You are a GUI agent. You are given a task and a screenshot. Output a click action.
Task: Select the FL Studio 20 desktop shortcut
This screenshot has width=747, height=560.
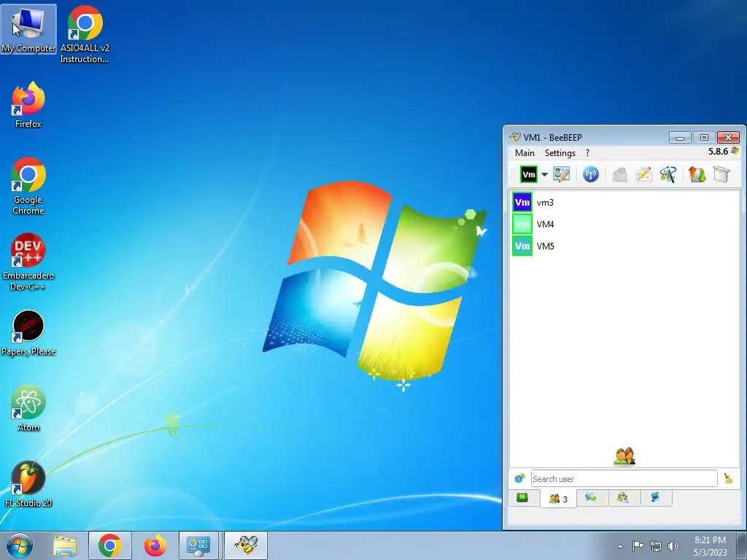(x=28, y=484)
